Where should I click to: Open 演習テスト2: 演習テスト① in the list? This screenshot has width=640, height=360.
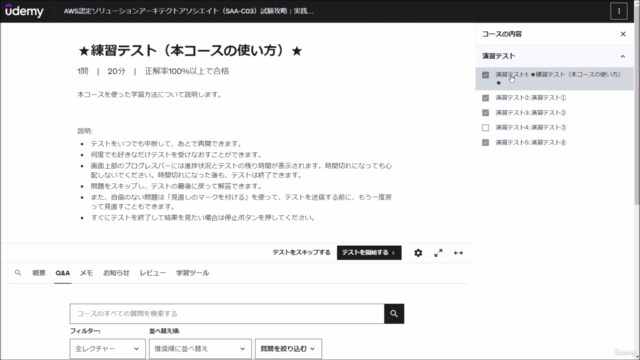(531, 98)
